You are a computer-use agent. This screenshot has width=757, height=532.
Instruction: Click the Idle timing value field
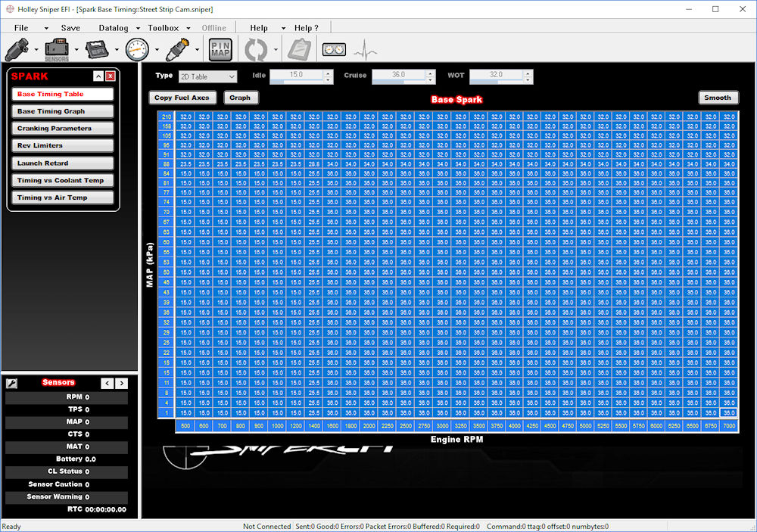[297, 75]
